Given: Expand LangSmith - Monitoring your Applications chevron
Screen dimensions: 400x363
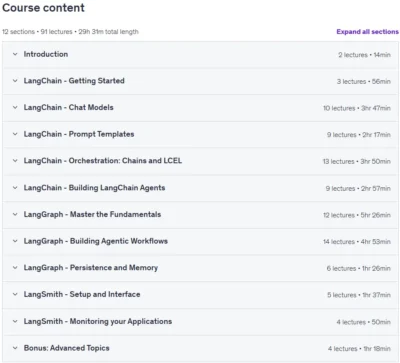Looking at the screenshot, I should [x=15, y=321].
